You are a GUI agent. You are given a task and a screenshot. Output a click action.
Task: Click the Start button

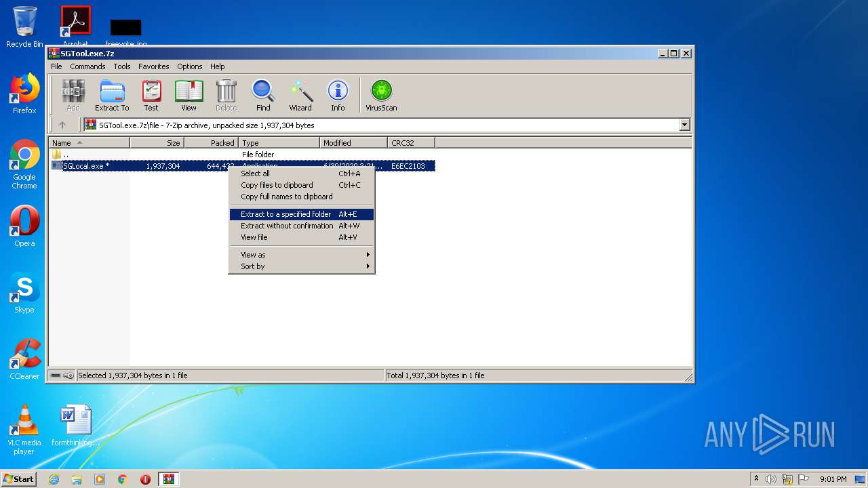(x=19, y=479)
